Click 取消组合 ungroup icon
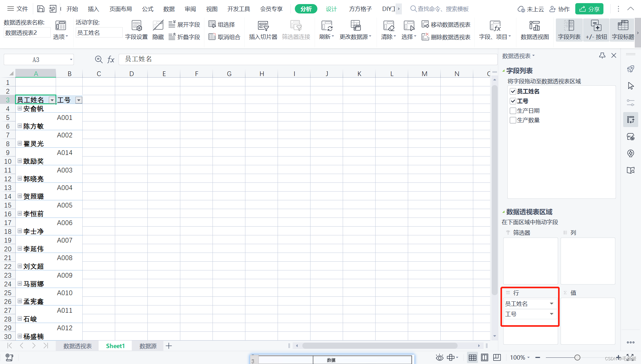 click(x=224, y=37)
